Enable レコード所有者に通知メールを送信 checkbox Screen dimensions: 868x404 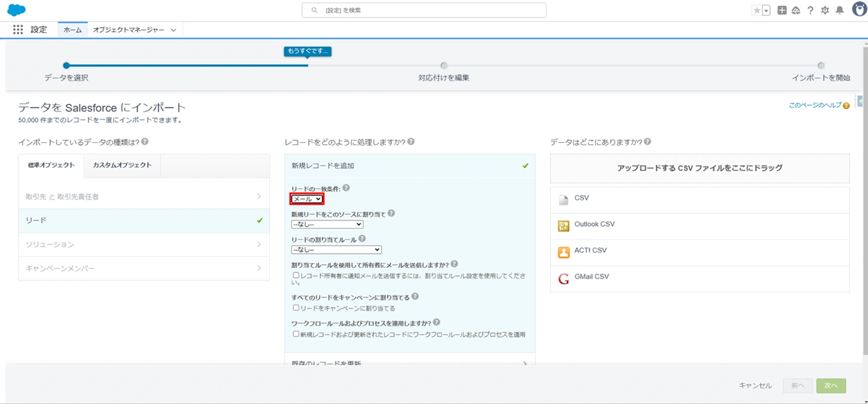(296, 275)
